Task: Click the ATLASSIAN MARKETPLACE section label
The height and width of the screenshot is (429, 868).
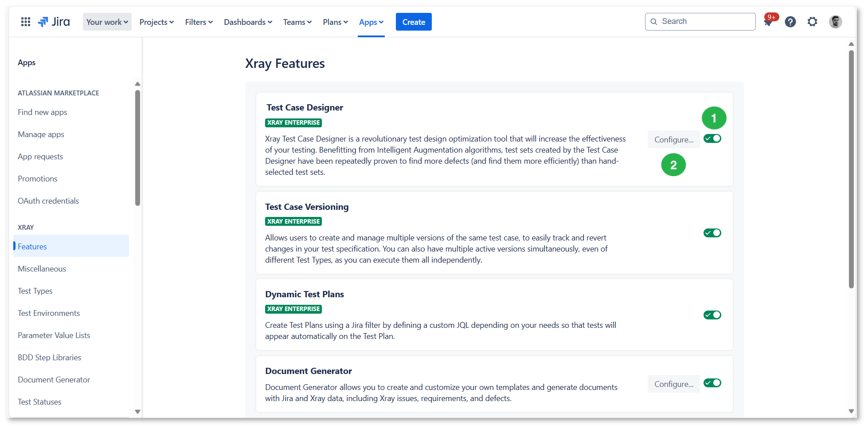Action: click(59, 93)
